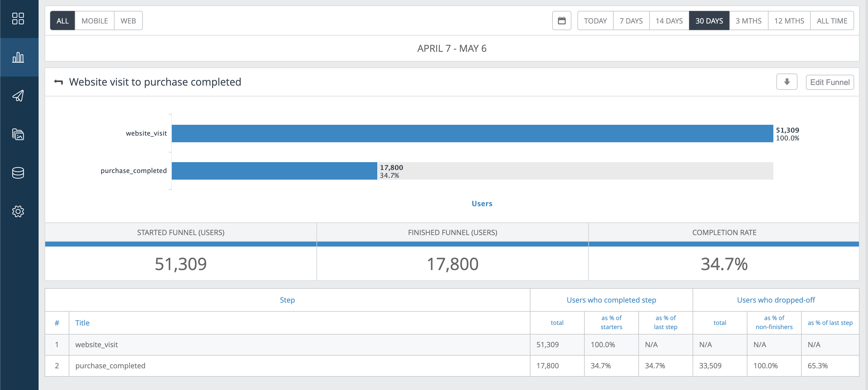Image resolution: width=868 pixels, height=390 pixels.
Task: Open the database stack sidebar icon
Action: [x=18, y=173]
